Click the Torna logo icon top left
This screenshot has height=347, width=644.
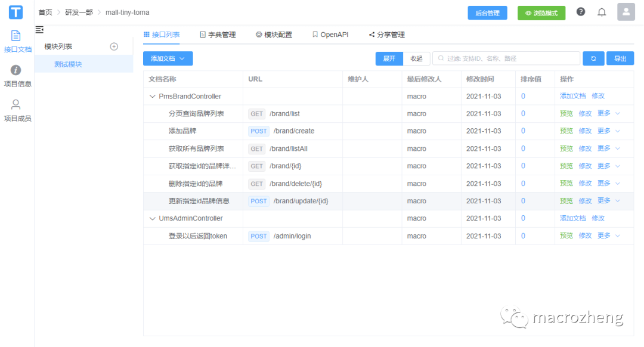click(x=16, y=12)
